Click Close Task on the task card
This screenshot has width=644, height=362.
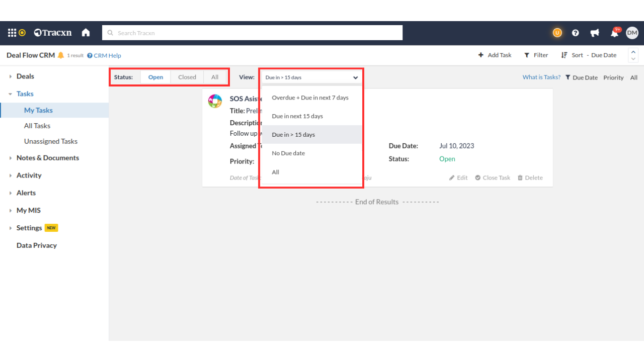[x=493, y=177]
